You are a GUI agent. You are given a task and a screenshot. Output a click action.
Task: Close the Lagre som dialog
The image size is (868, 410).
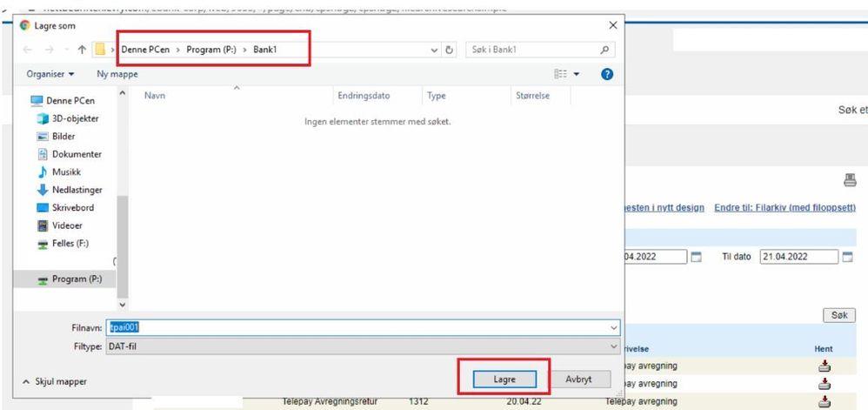(x=612, y=25)
